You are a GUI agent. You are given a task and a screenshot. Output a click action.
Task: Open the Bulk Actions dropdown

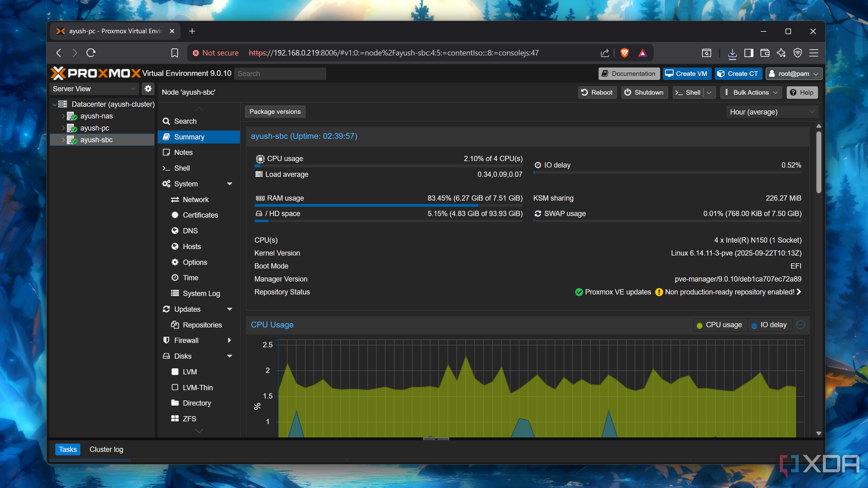[x=751, y=92]
